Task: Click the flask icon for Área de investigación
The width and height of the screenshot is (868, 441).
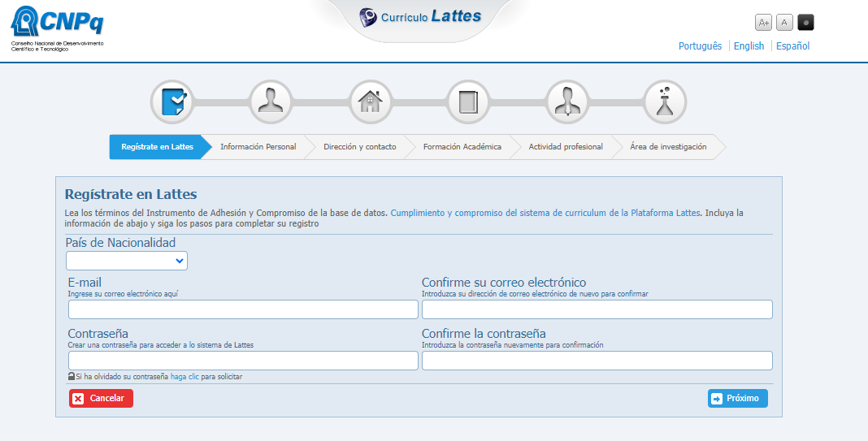Action: pyautogui.click(x=665, y=102)
